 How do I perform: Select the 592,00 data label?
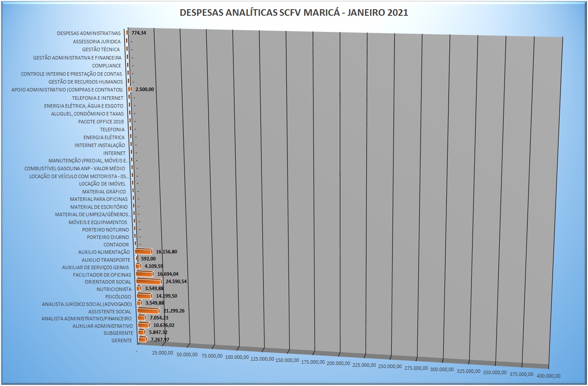[x=148, y=259]
